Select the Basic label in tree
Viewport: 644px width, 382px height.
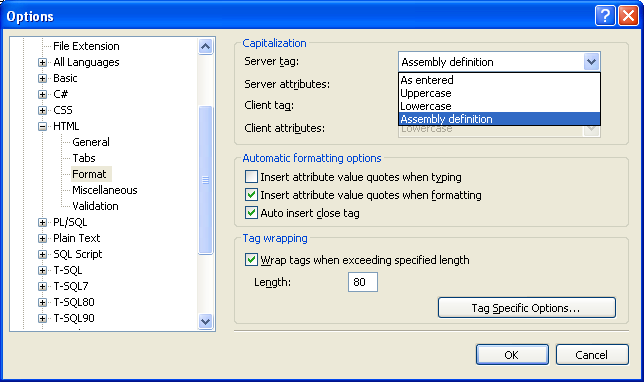[x=65, y=78]
